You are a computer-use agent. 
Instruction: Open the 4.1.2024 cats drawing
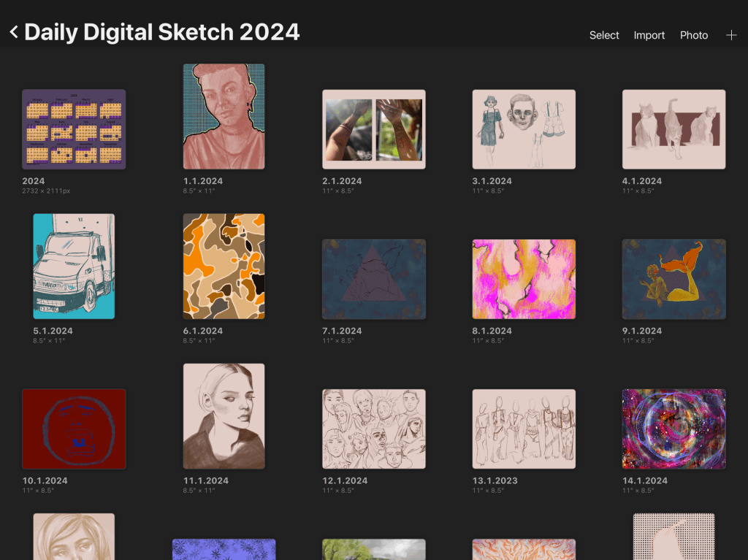tap(673, 129)
